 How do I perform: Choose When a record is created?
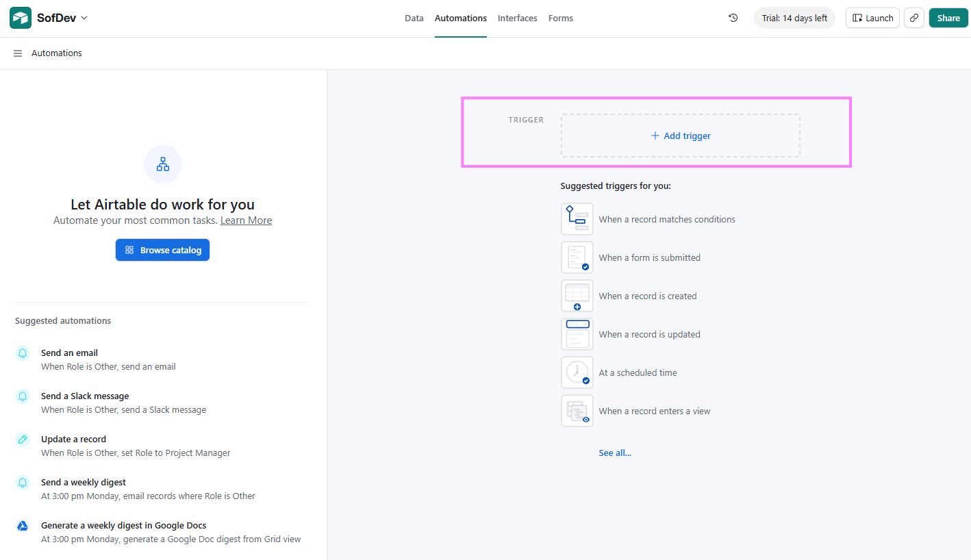648,296
